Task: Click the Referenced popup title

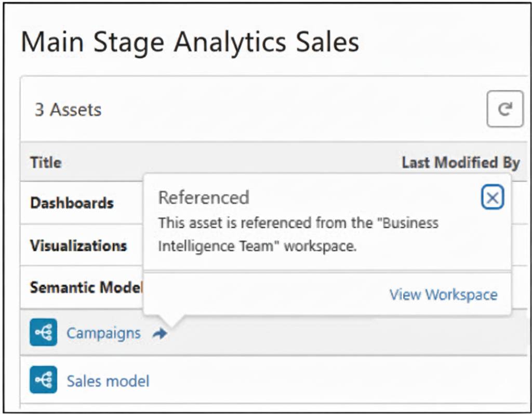Action: coord(204,197)
